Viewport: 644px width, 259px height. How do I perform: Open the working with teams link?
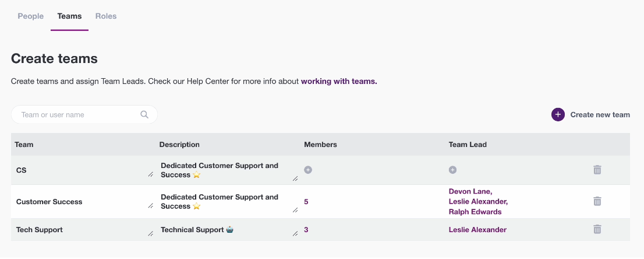click(339, 82)
